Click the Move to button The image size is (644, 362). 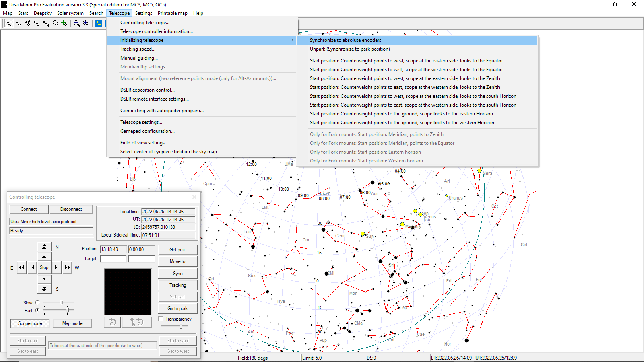(x=178, y=261)
